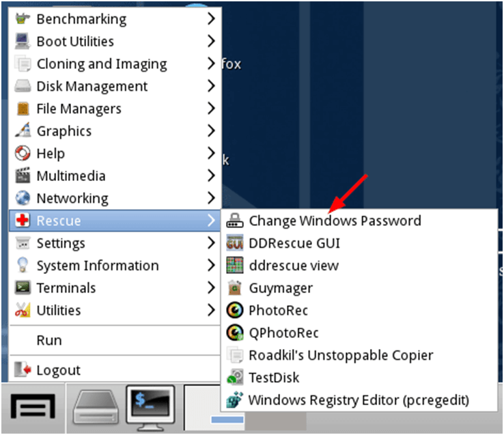
Task: Select Change Windows Password
Action: [335, 221]
